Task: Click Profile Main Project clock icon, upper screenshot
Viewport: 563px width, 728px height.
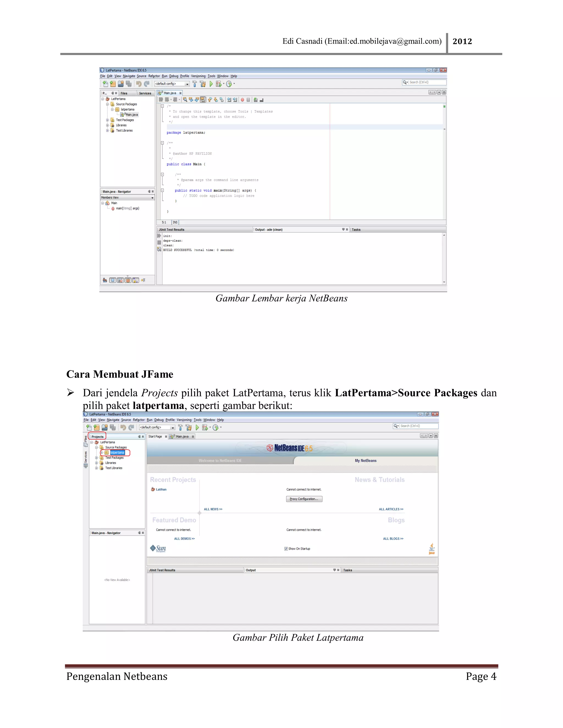Action: tap(229, 84)
